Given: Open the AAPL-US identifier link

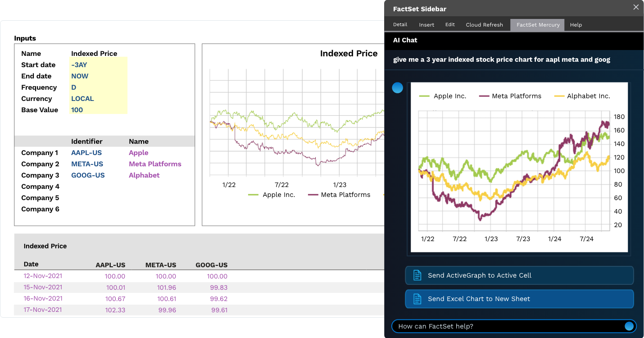Looking at the screenshot, I should pos(86,152).
